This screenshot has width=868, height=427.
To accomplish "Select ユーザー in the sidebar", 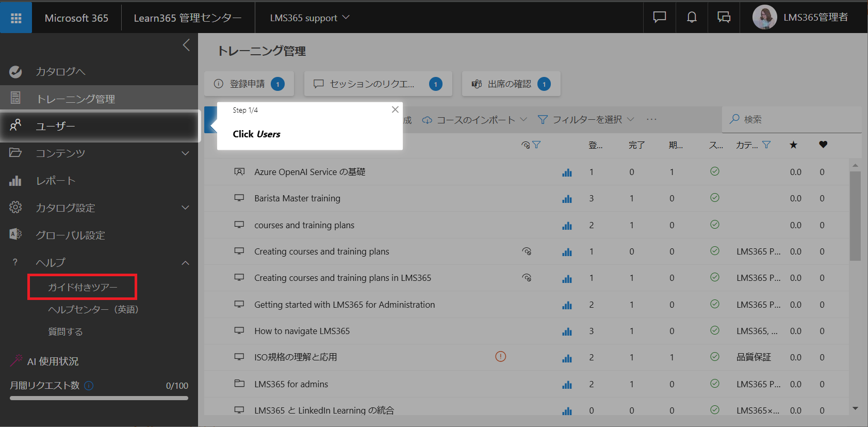I will pos(101,126).
